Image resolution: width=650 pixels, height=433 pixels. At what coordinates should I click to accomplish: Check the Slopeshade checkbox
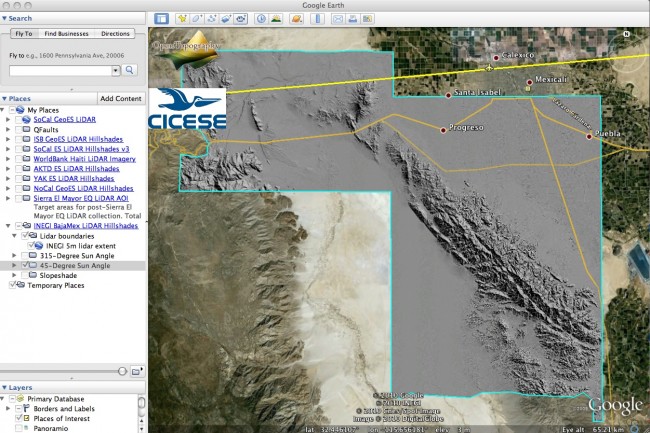pos(25,275)
